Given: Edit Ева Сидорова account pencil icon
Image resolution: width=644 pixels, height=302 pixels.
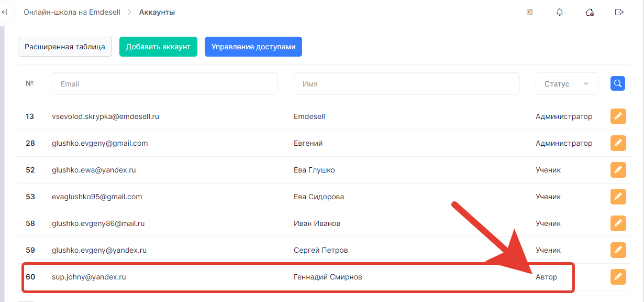Looking at the screenshot, I should pos(618,197).
